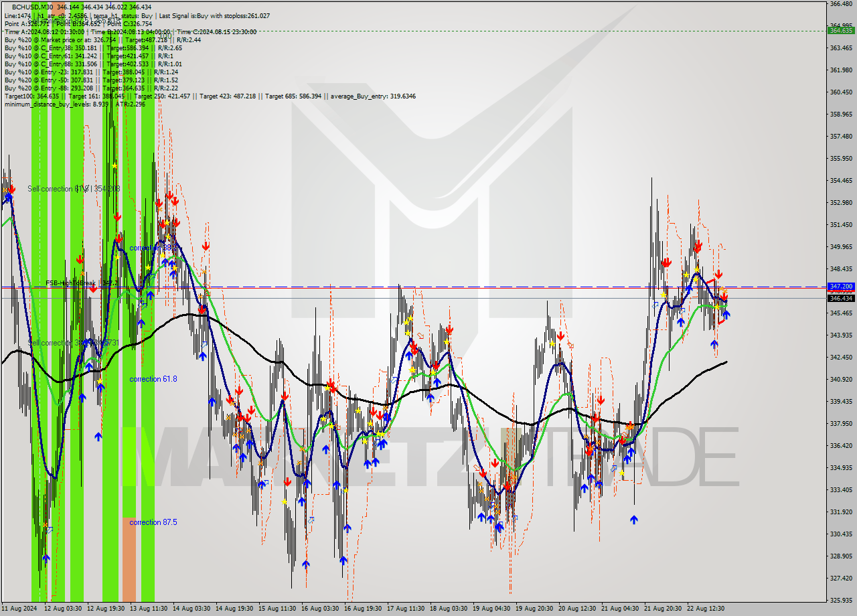Click the 331.920 price axis value

[x=841, y=512]
